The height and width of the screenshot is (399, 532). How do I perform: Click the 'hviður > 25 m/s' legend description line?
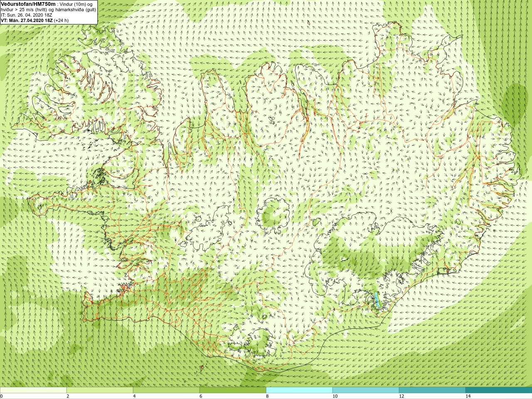point(48,10)
